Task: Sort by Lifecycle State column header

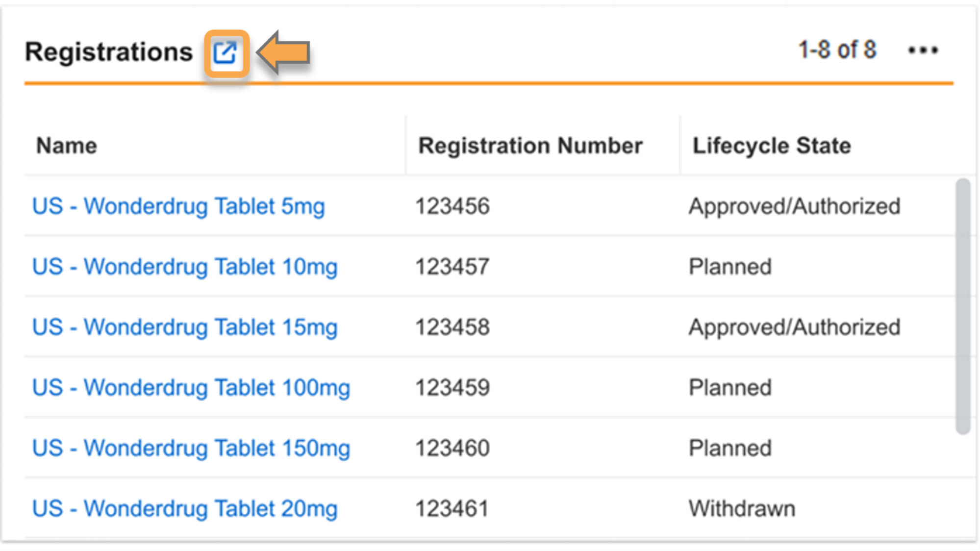Action: [x=771, y=146]
